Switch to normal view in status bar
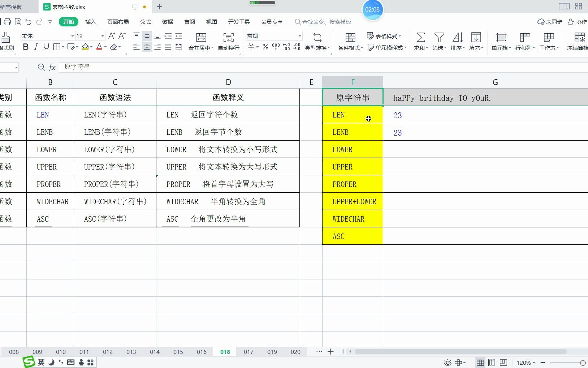The width and height of the screenshot is (588, 368). pos(480,363)
